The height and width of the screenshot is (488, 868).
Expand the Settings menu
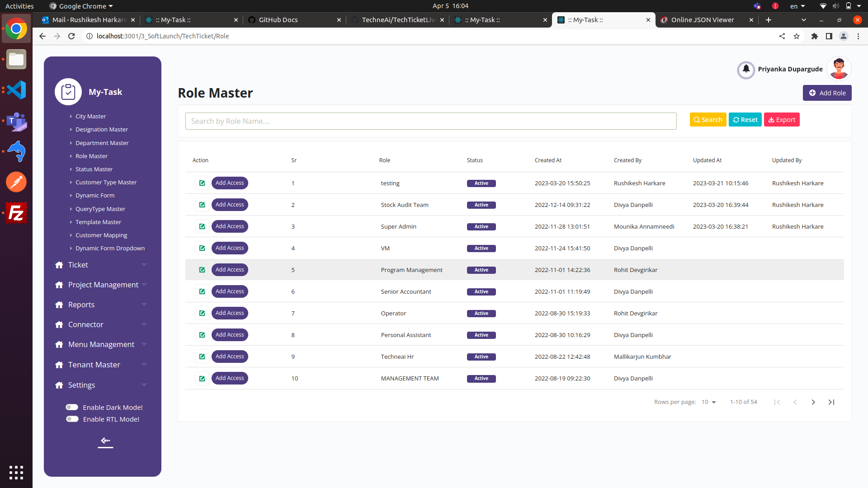tap(101, 385)
